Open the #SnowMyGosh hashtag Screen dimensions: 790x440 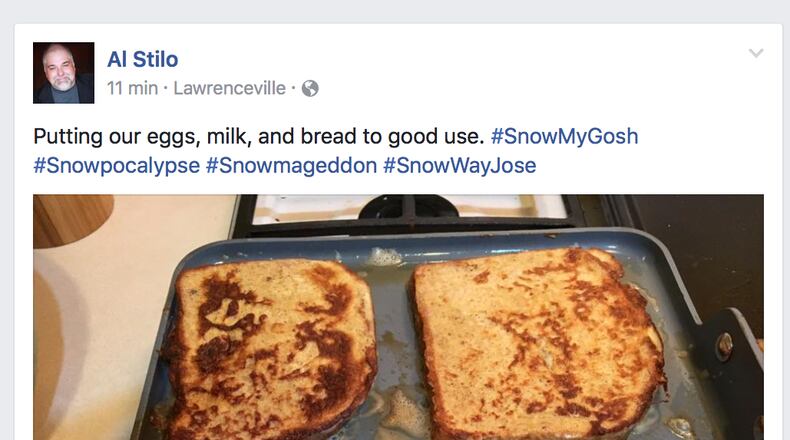pyautogui.click(x=564, y=136)
